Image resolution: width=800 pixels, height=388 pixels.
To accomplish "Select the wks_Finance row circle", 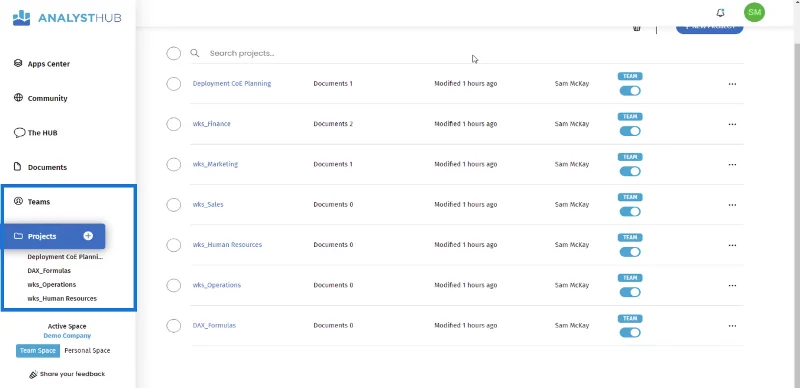I will [x=173, y=124].
